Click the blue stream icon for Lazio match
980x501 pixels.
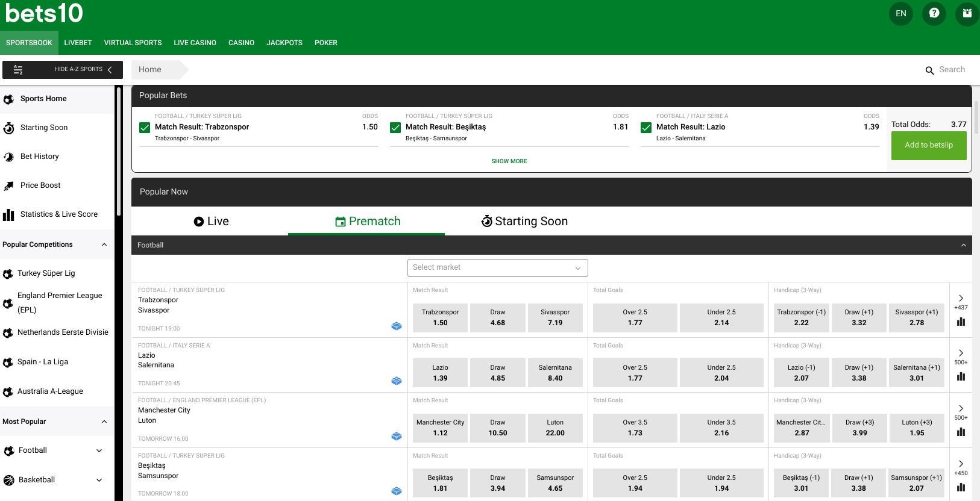click(x=397, y=381)
